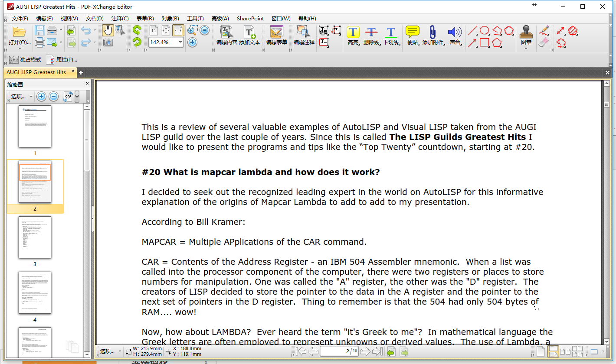Select the Sound (声音) annotation tool
Image resolution: width=616 pixels, height=364 pixels.
pos(455,36)
